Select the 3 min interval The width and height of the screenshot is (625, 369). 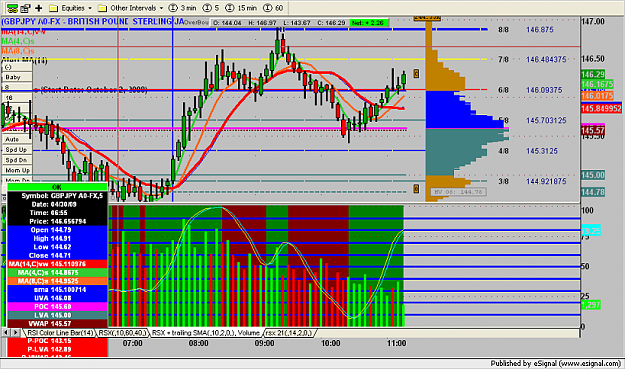[188, 8]
